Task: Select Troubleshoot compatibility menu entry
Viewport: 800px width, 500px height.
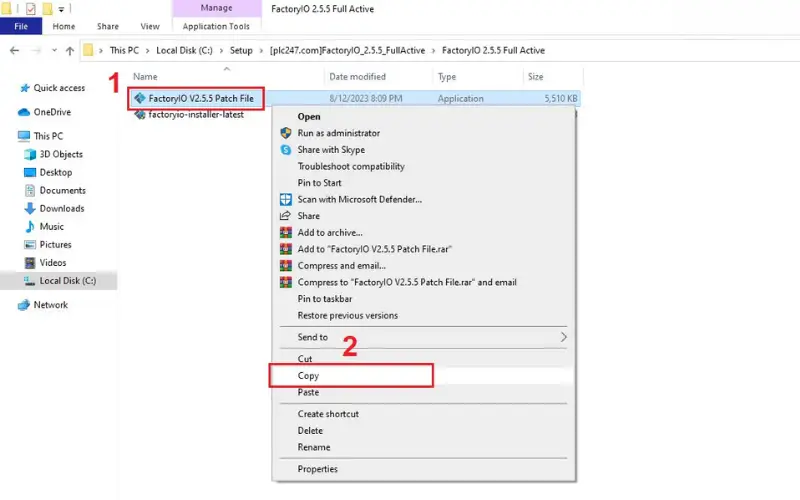Action: pyautogui.click(x=351, y=166)
